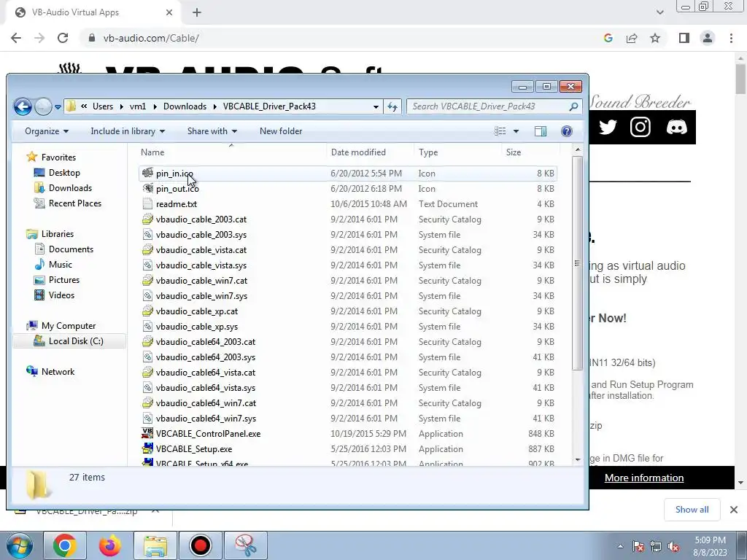This screenshot has width=747, height=560.
Task: Select the Pictures library
Action: click(56, 280)
